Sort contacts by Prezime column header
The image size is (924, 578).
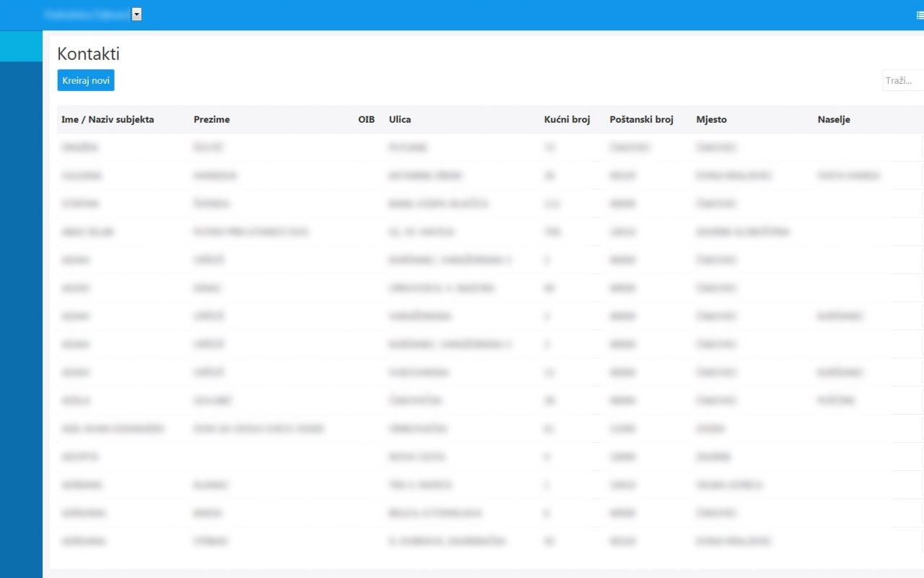pos(212,119)
